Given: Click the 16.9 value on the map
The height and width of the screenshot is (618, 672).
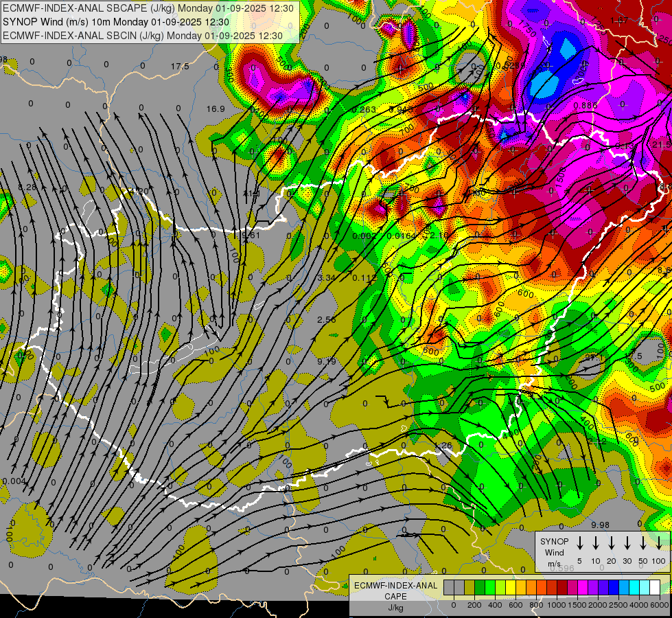Looking at the screenshot, I should pos(216,109).
